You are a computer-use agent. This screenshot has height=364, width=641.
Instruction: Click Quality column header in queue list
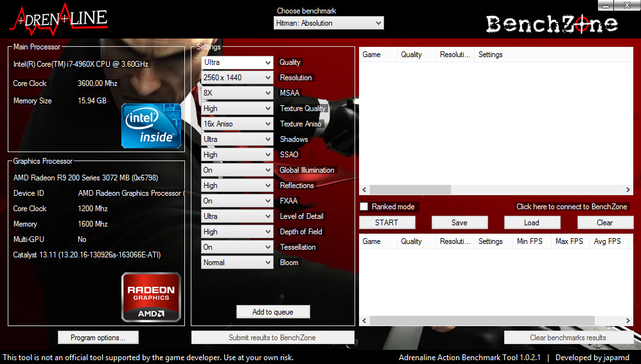click(416, 55)
